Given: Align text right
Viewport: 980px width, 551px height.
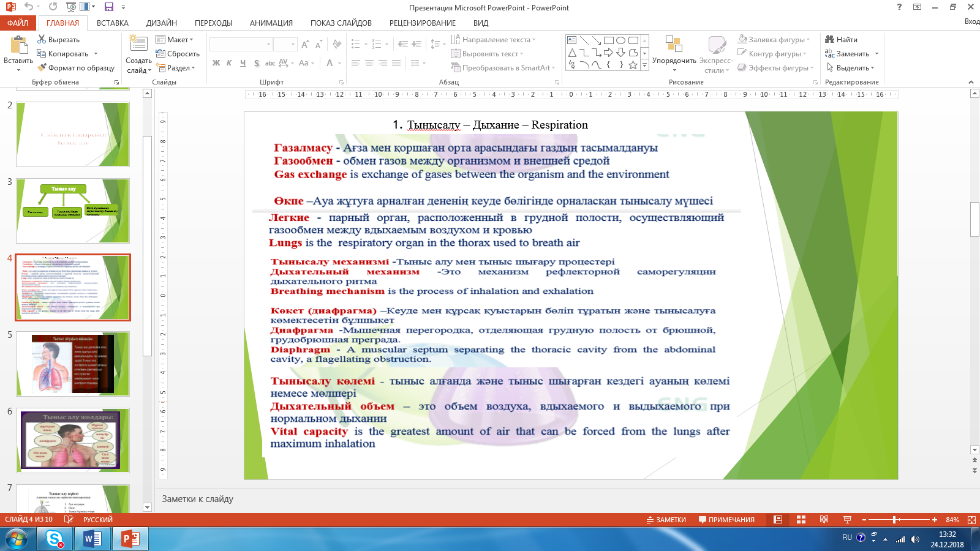Looking at the screenshot, I should (x=383, y=63).
